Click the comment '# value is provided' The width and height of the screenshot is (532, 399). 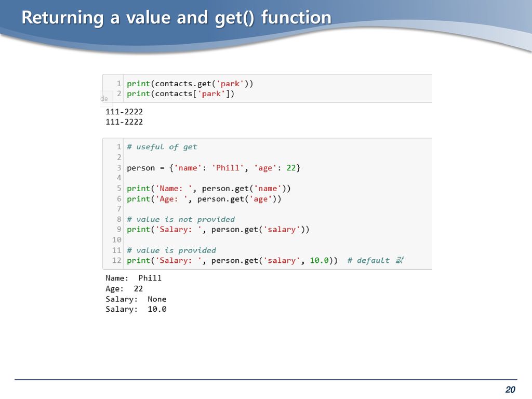(171, 250)
